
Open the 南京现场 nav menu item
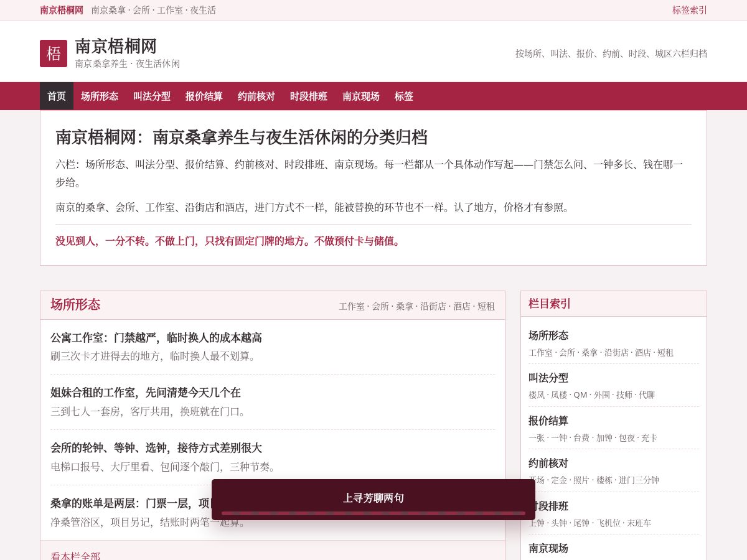tap(361, 96)
